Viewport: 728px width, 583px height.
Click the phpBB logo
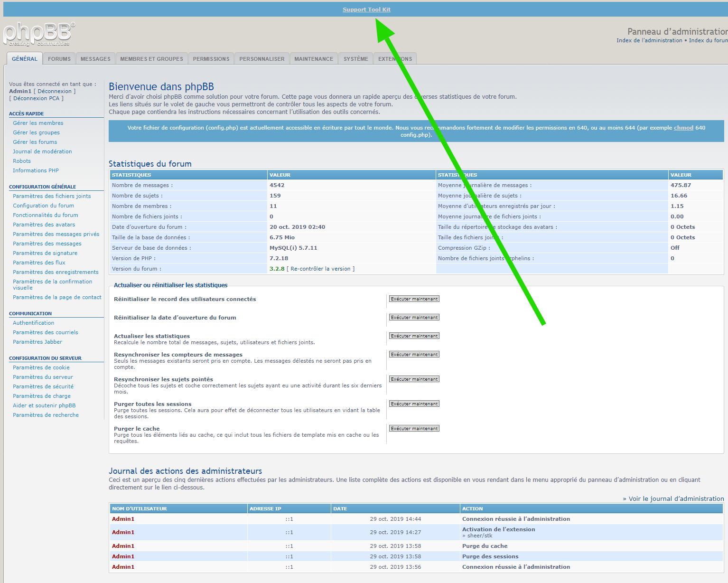tap(38, 34)
